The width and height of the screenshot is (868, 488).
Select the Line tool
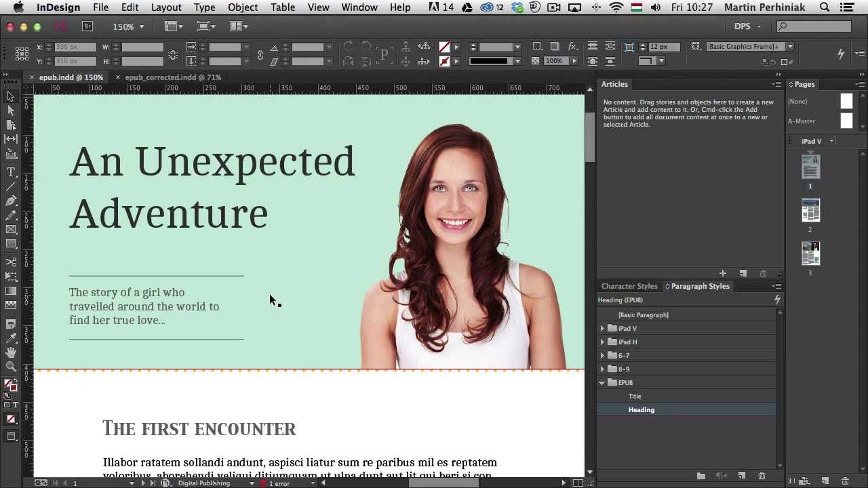click(11, 186)
